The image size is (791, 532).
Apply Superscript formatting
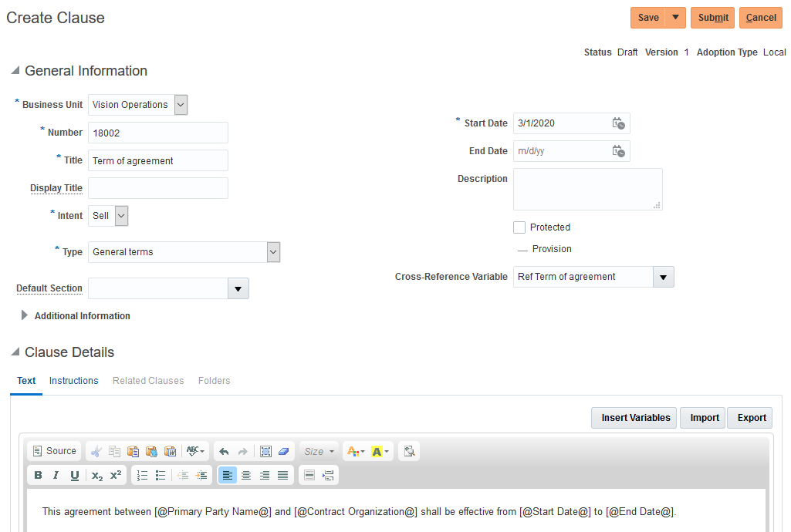coord(116,475)
